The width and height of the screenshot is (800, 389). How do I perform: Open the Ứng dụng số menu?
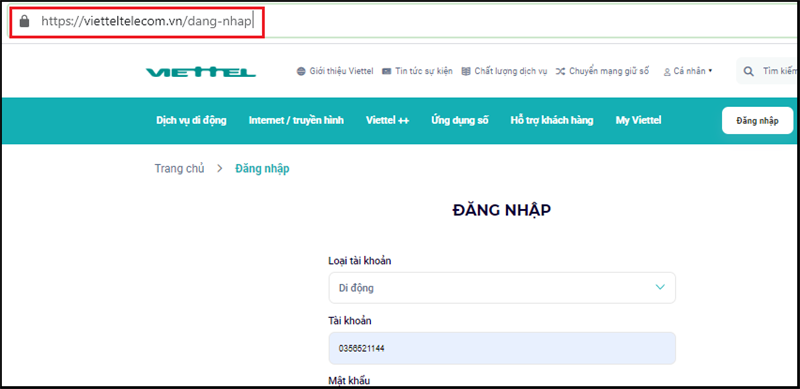point(460,120)
